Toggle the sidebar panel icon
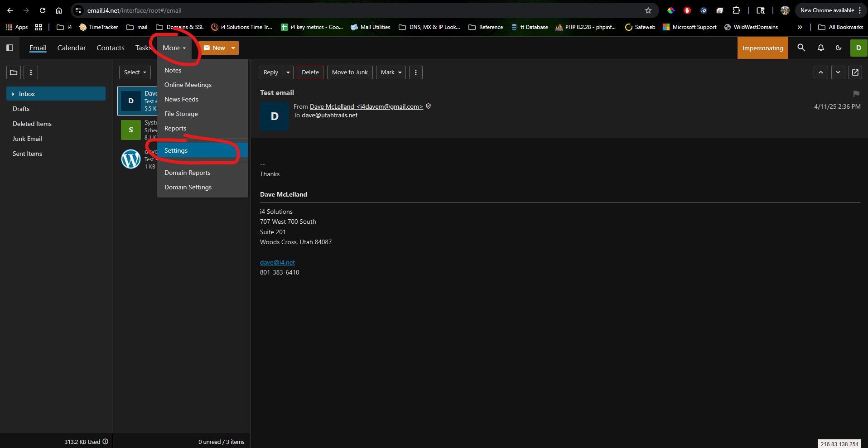Screen dimensions: 868x448 point(10,48)
